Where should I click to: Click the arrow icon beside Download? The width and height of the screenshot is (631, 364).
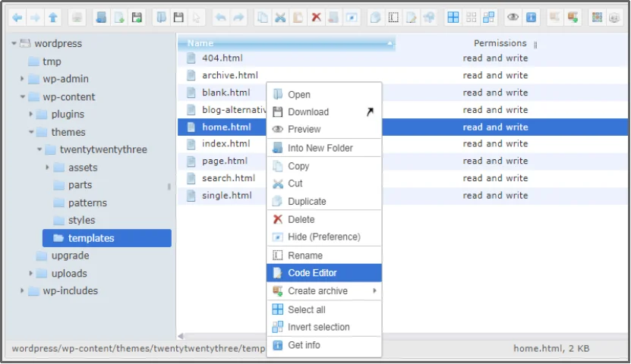pos(370,111)
